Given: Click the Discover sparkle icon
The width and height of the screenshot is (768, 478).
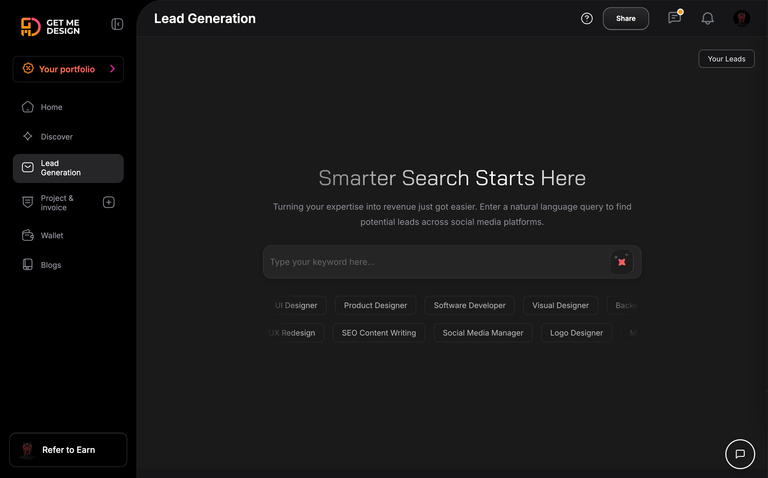Looking at the screenshot, I should click(28, 136).
